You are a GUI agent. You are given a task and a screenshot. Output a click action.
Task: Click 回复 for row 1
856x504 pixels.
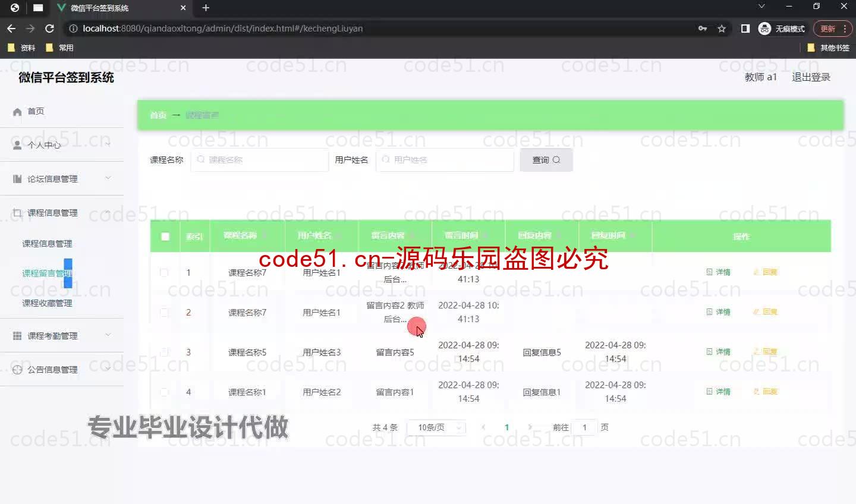(x=765, y=272)
